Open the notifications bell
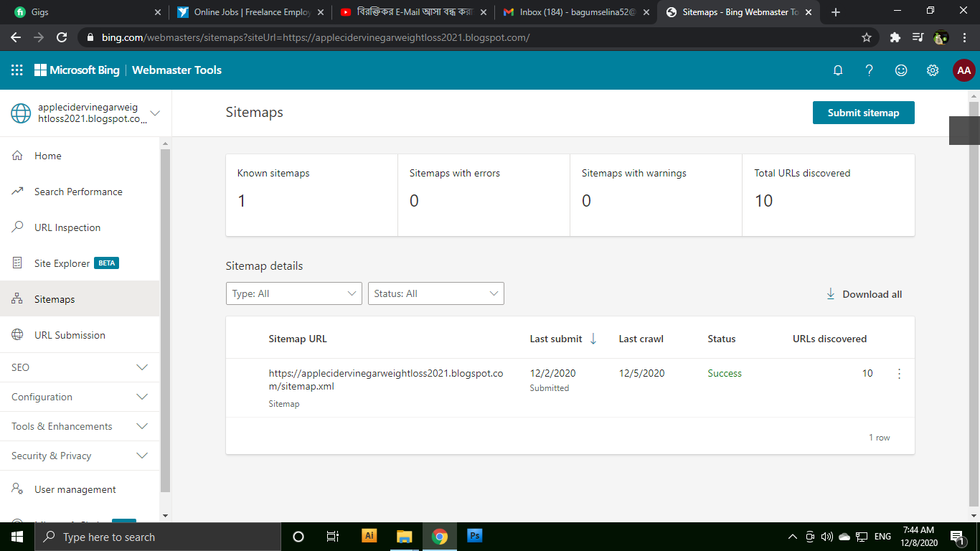 click(x=838, y=70)
